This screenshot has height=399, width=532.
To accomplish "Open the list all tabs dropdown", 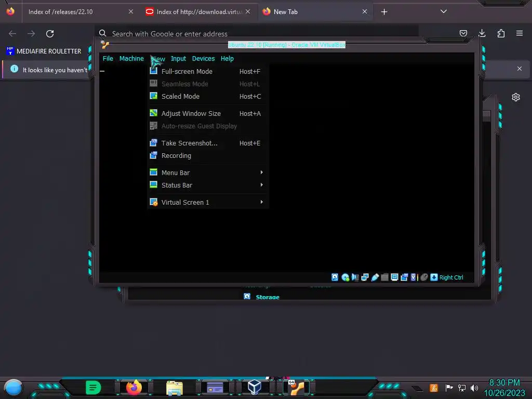I will point(443,11).
